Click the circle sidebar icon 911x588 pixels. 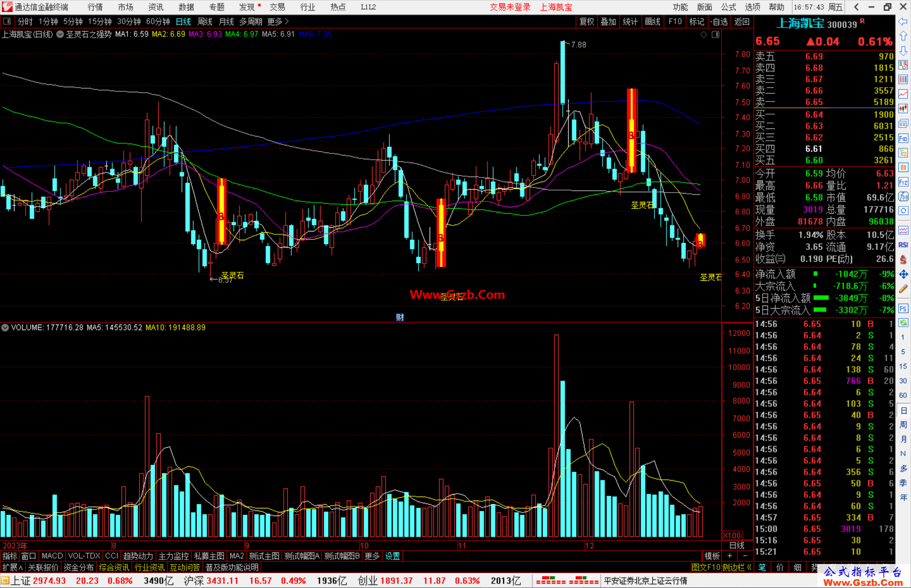click(x=903, y=211)
